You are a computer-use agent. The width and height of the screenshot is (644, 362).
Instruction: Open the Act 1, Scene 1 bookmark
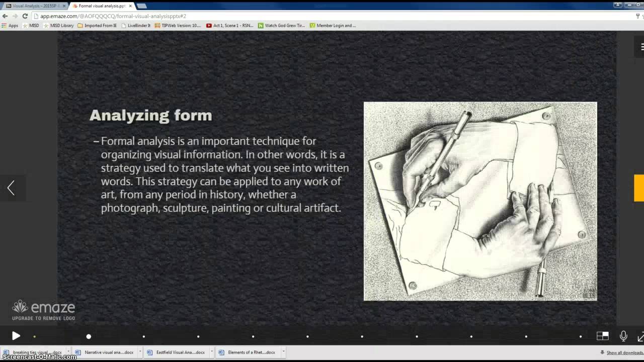(x=230, y=26)
